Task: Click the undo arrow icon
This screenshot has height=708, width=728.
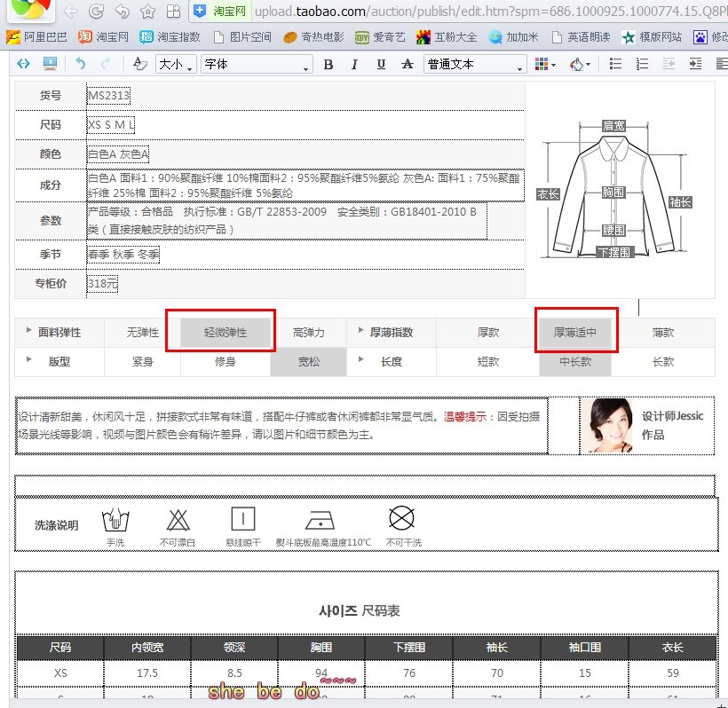Action: tap(80, 64)
